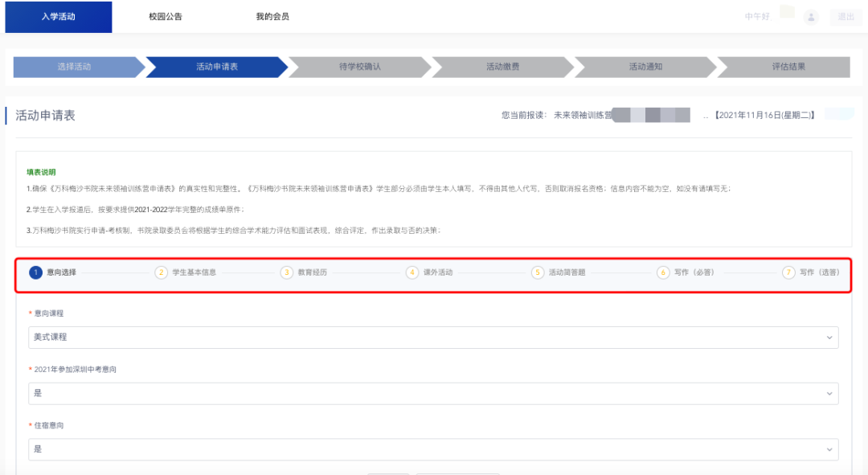Select the 评估结果 progress step
Image resolution: width=868 pixels, height=475 pixels.
click(785, 67)
